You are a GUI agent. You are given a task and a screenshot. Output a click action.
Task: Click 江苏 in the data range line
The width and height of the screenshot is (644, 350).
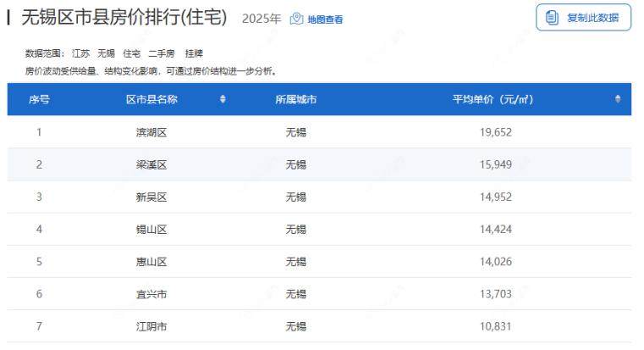(x=80, y=53)
